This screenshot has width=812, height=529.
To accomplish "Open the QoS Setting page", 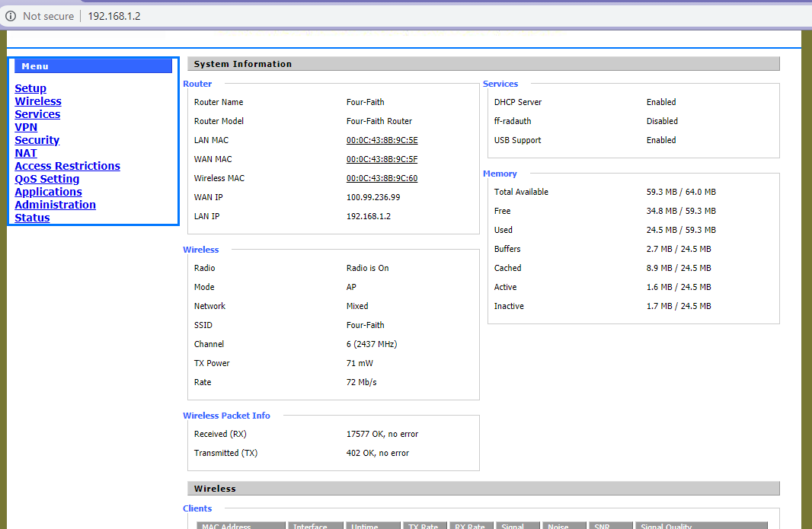I will (x=47, y=179).
